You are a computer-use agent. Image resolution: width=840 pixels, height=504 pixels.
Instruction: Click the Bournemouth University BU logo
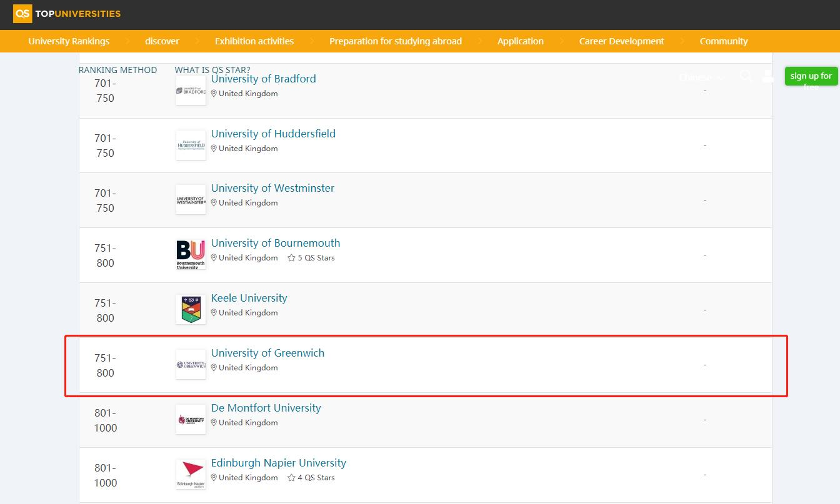[x=191, y=255]
